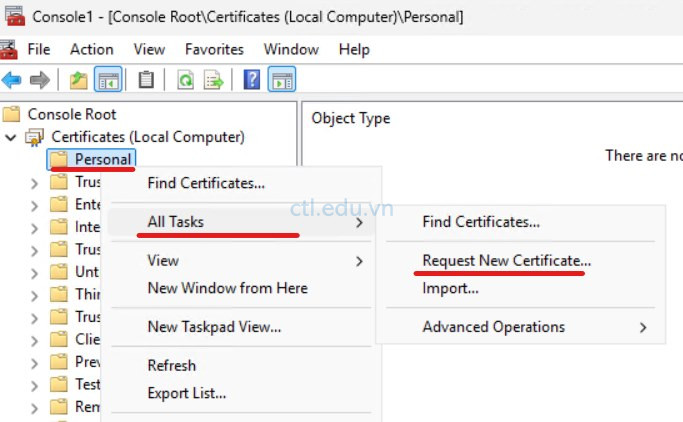Open the All Tasks submenu entry

click(x=240, y=222)
